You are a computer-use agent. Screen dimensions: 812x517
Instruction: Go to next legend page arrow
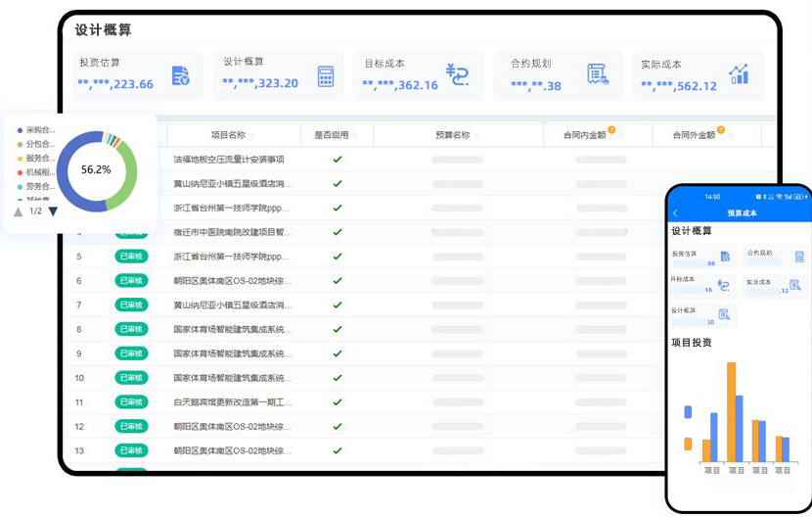tap(53, 211)
